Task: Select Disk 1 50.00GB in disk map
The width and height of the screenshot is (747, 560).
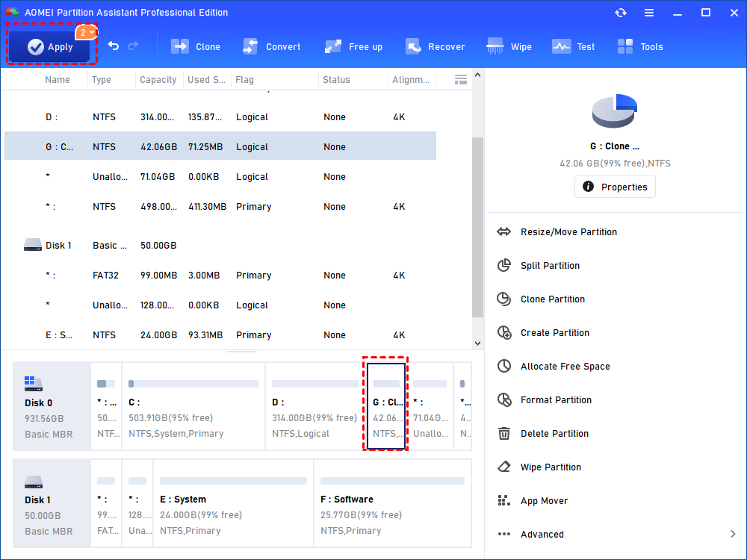Action: 52,503
